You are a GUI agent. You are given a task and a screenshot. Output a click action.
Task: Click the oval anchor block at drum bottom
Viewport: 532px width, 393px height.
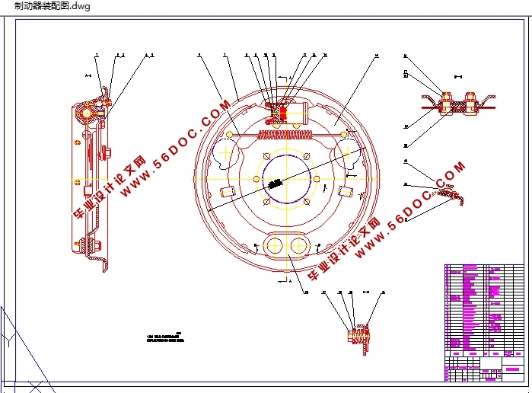pos(287,245)
